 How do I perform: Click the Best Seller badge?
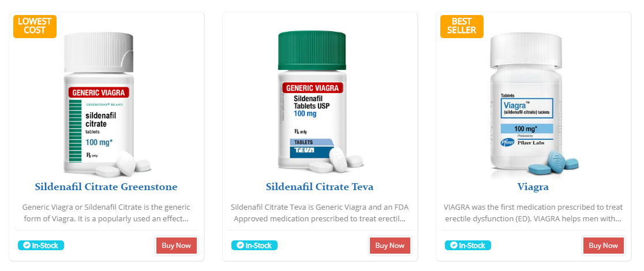pyautogui.click(x=461, y=26)
